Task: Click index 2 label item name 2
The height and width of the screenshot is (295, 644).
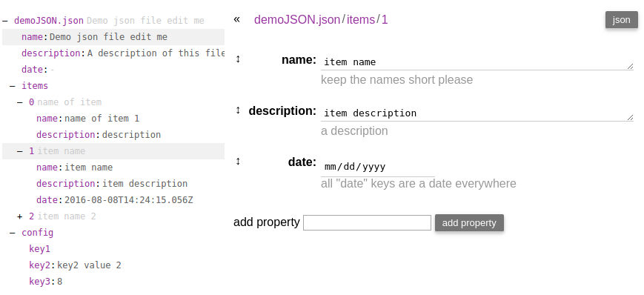Action: (62, 216)
